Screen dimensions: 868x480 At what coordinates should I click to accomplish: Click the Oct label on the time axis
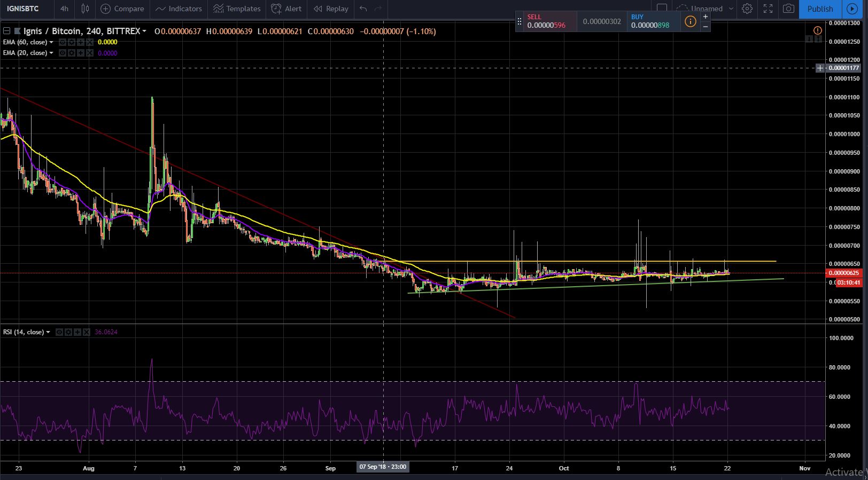pyautogui.click(x=564, y=468)
